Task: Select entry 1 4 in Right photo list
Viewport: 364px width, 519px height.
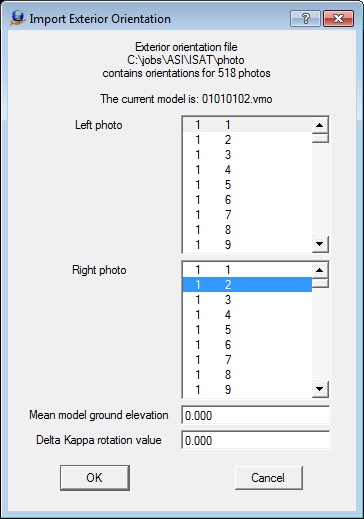Action: pos(247,315)
